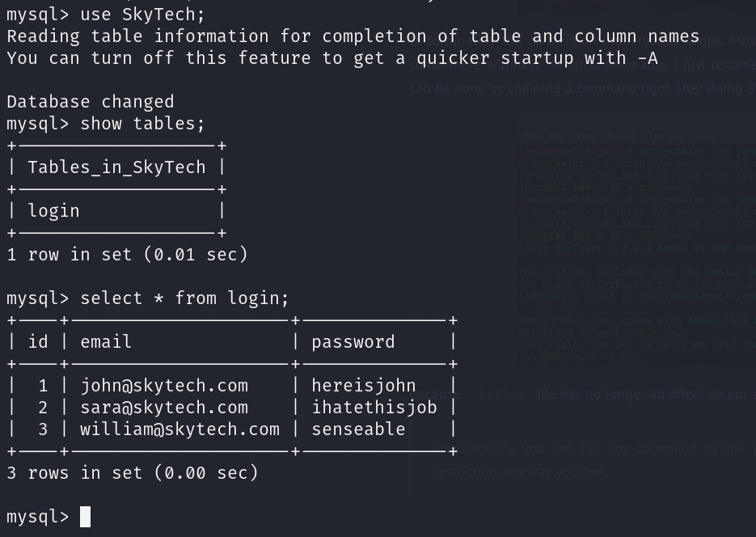This screenshot has height=537, width=756.
Task: Click the sara@skytech.com email cell
Action: pos(164,408)
